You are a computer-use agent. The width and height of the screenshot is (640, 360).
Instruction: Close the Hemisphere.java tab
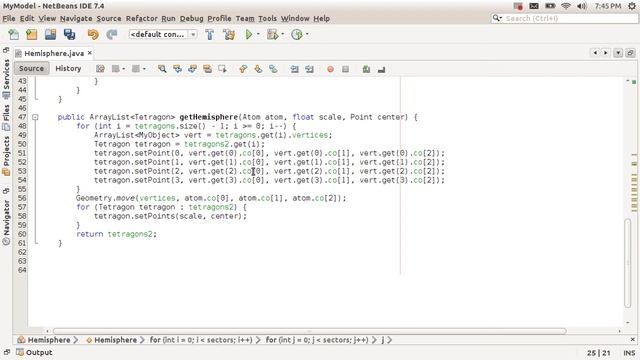[x=90, y=53]
